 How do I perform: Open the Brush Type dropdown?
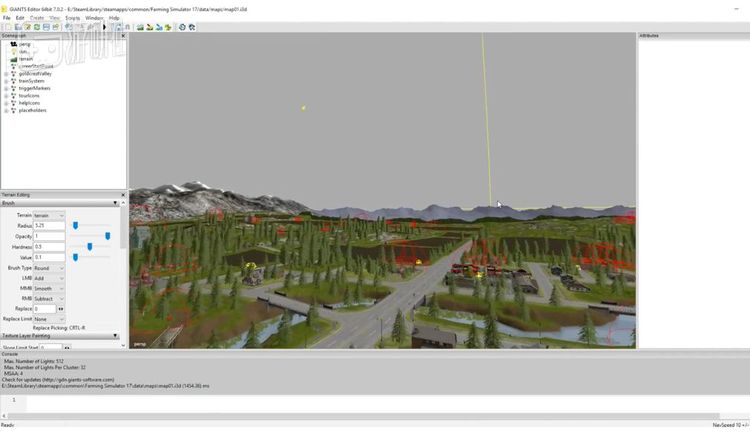click(49, 268)
